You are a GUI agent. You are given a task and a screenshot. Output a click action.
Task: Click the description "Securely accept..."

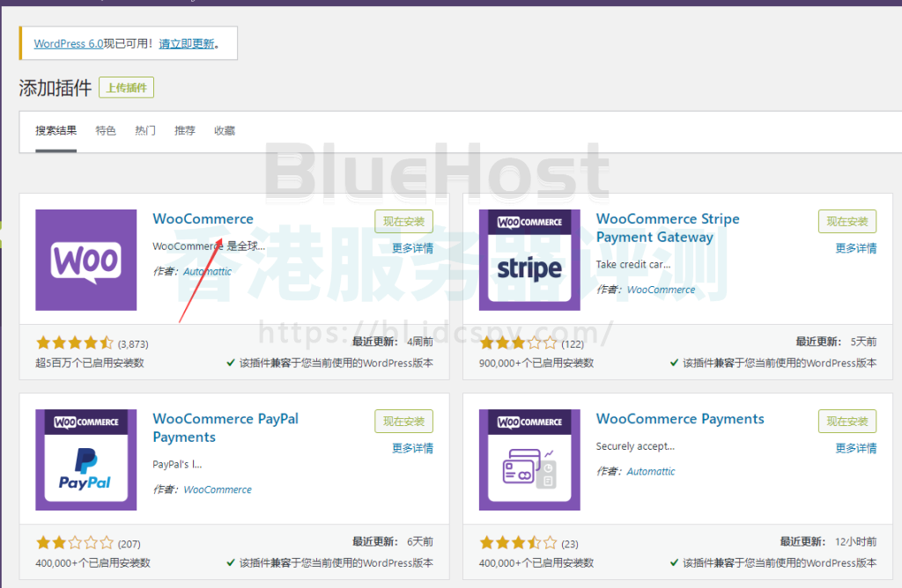pyautogui.click(x=636, y=446)
